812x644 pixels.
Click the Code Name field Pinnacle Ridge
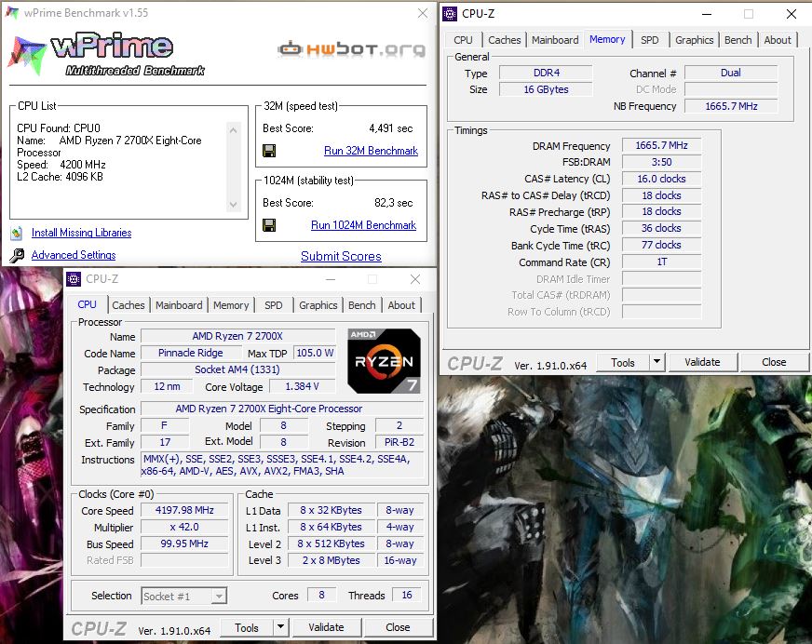click(x=191, y=353)
